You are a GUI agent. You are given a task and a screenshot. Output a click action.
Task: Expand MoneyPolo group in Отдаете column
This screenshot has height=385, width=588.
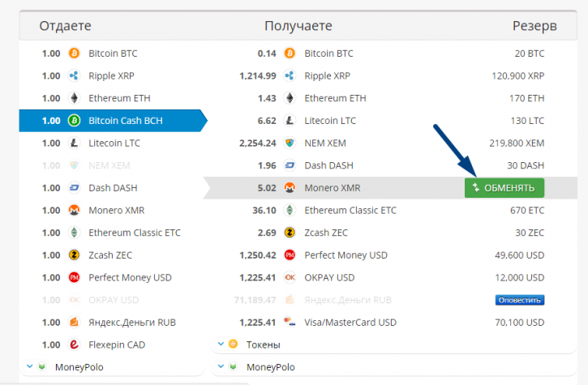coord(30,366)
